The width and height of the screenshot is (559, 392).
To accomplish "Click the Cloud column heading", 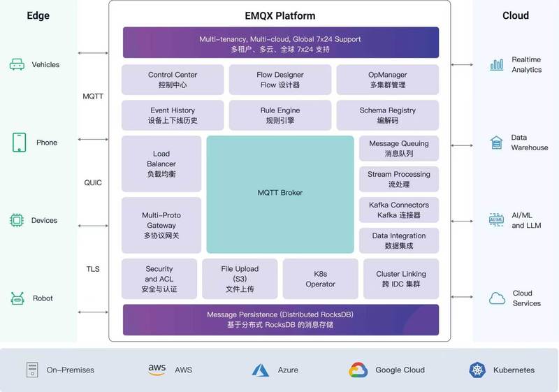I will [x=516, y=15].
